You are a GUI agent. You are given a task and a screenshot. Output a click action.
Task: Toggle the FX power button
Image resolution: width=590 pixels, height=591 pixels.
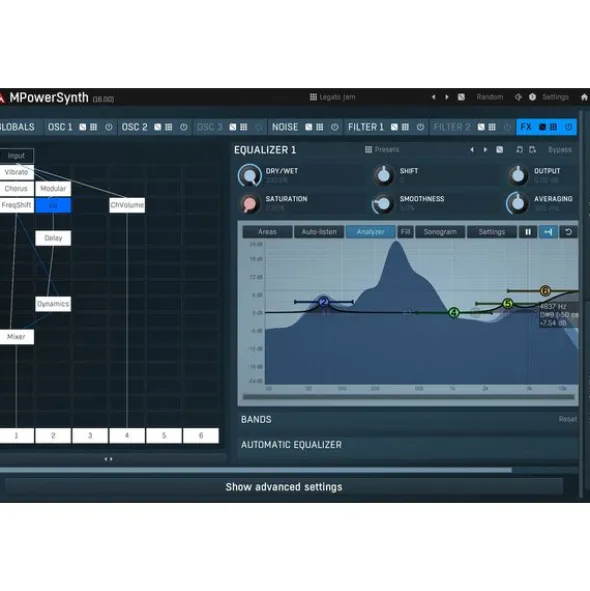coord(568,127)
